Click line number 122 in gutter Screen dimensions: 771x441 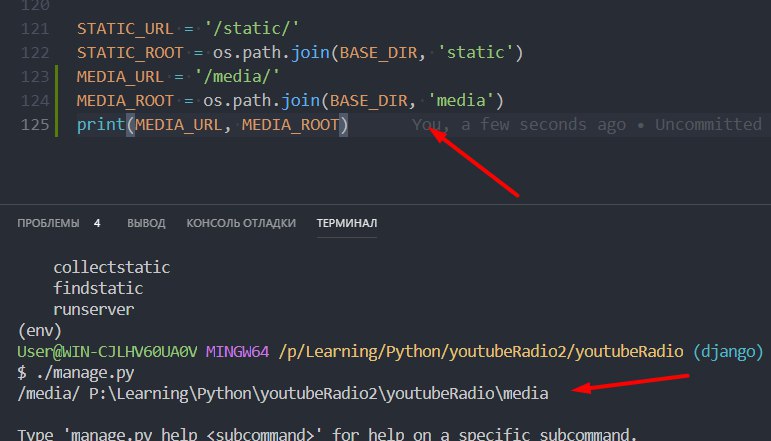pos(35,53)
